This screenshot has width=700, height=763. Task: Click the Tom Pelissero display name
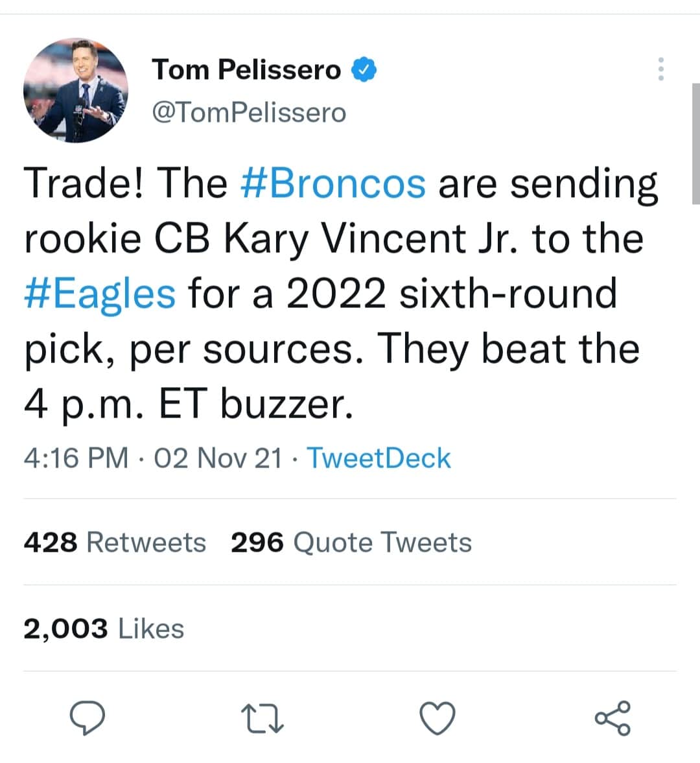(x=246, y=69)
